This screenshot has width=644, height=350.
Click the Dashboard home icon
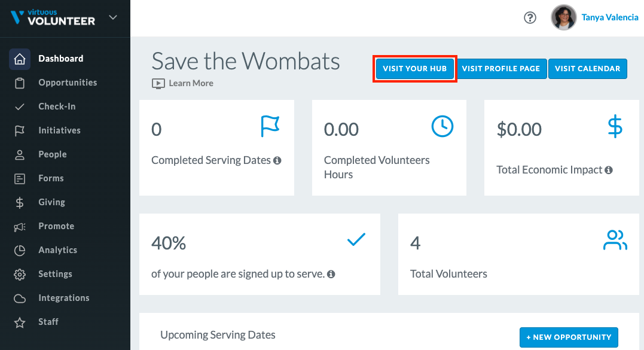point(20,59)
